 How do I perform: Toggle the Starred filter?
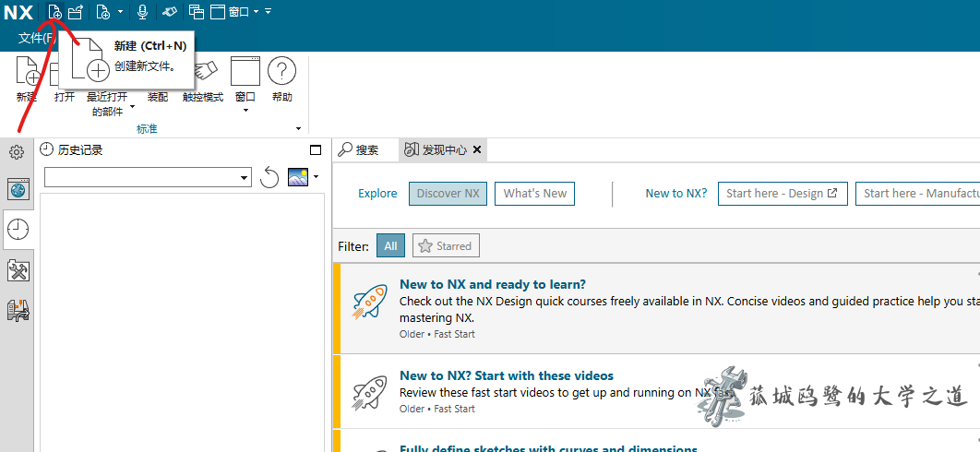pos(447,245)
